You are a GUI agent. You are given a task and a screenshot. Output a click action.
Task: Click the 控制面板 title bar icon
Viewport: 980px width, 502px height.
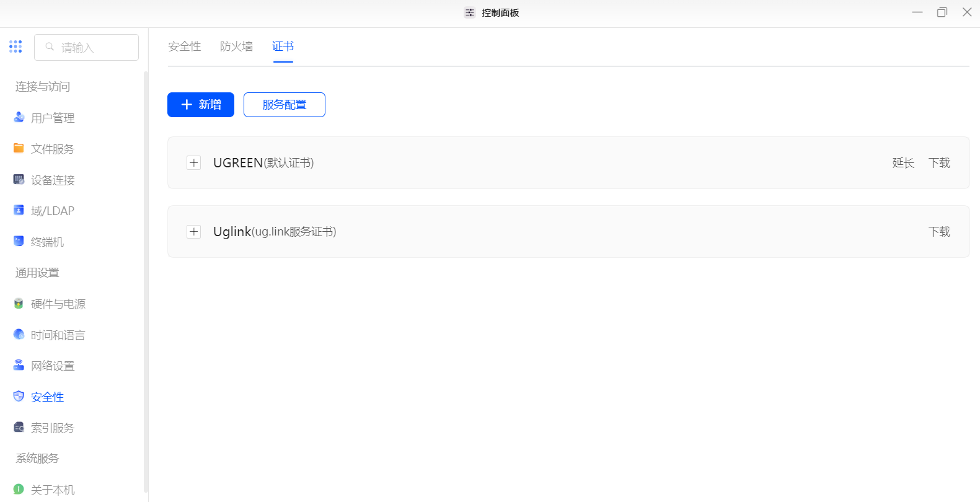(x=470, y=12)
